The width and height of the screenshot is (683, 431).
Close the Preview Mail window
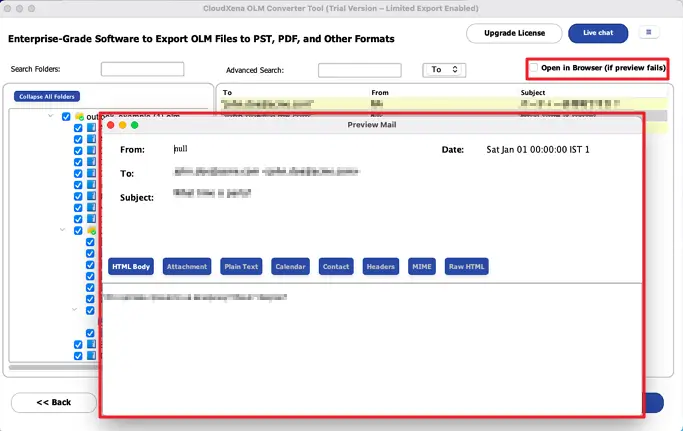(x=111, y=125)
